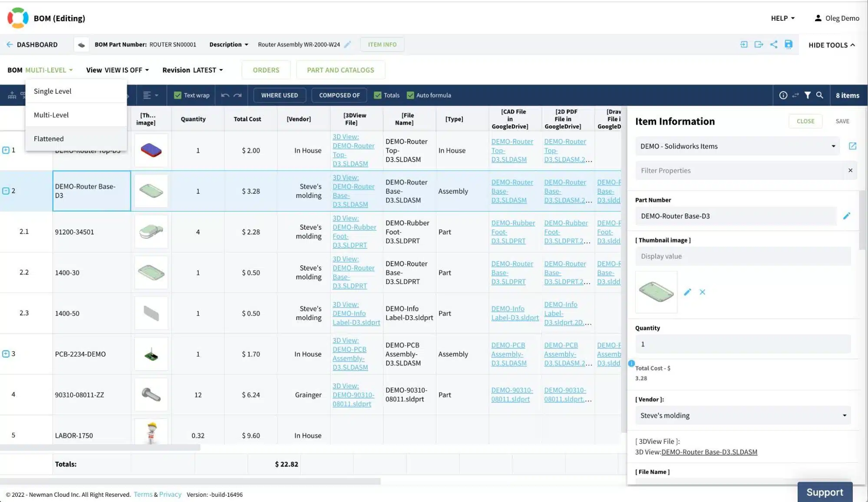Click the redo arrow icon
This screenshot has width=868, height=502.
tap(238, 95)
